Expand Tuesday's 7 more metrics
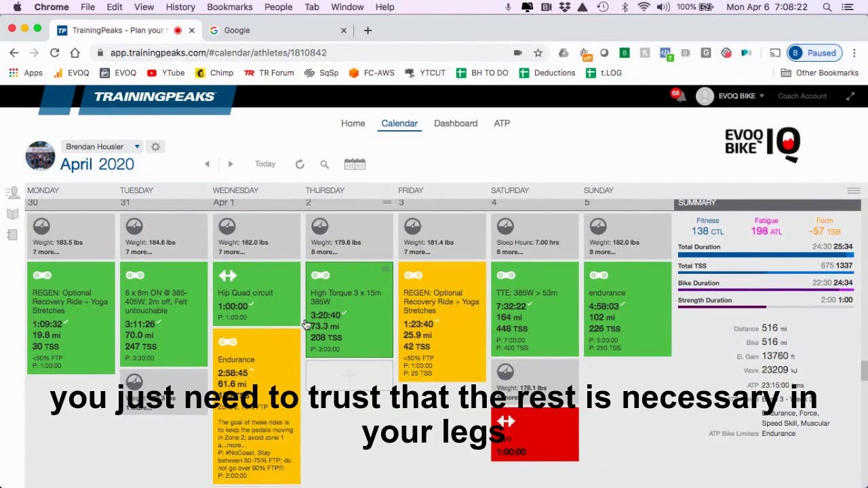Image resolution: width=868 pixels, height=488 pixels. 138,252
